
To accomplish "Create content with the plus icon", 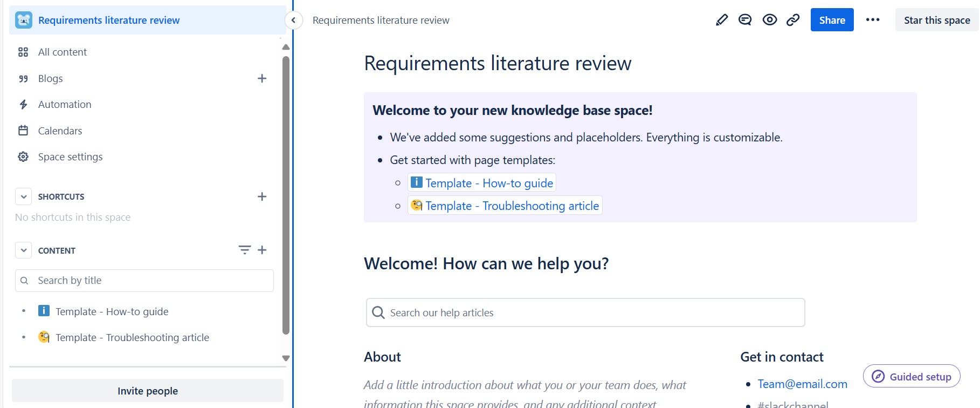I will 262,250.
